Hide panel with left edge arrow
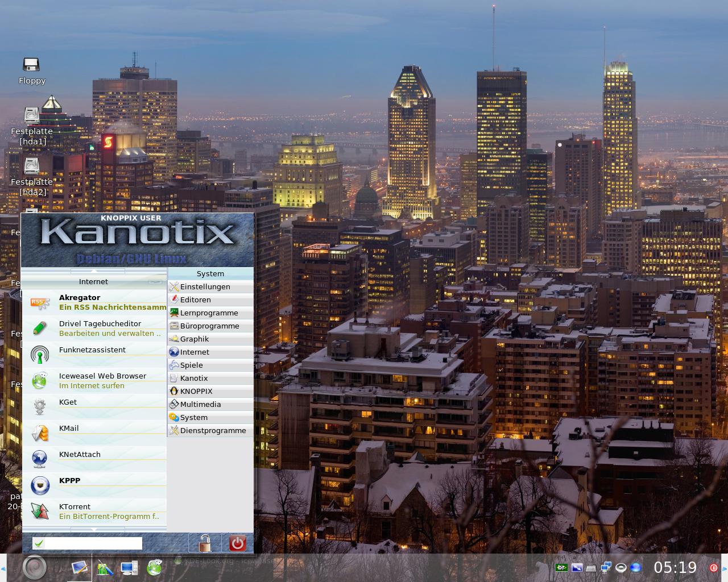This screenshot has height=582, width=728. 3,568
